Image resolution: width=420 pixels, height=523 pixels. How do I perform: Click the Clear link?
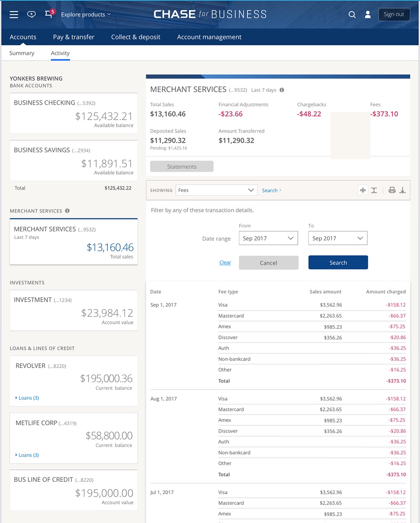(x=225, y=263)
